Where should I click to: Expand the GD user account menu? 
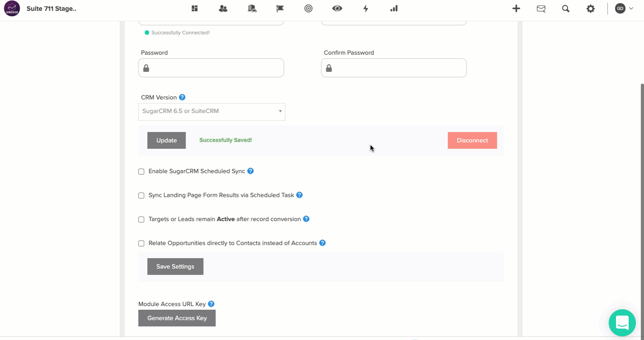tap(625, 8)
